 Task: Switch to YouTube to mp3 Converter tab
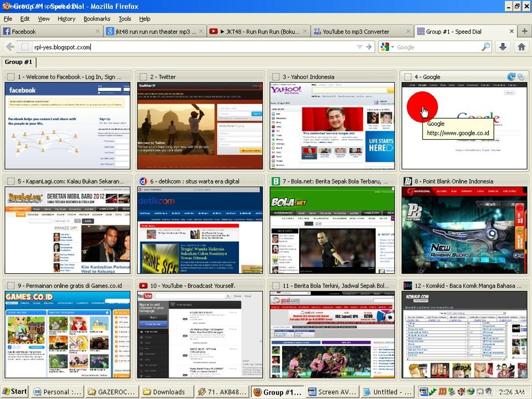coord(361,31)
